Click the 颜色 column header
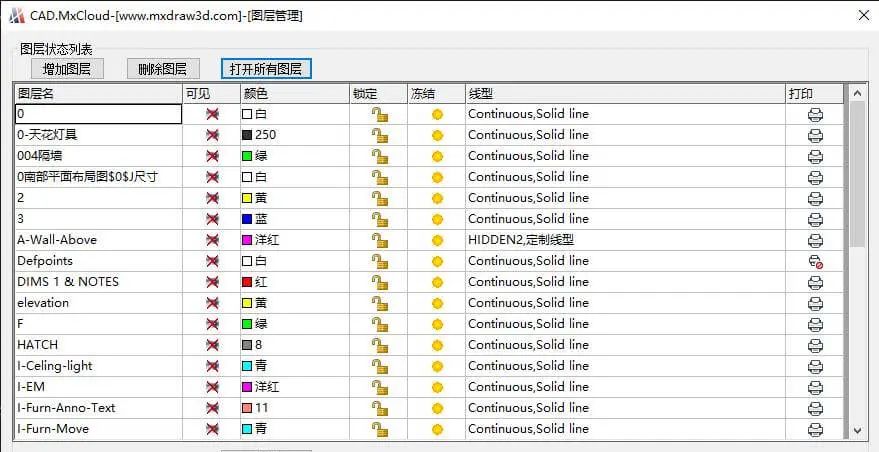The image size is (879, 452). pos(294,94)
